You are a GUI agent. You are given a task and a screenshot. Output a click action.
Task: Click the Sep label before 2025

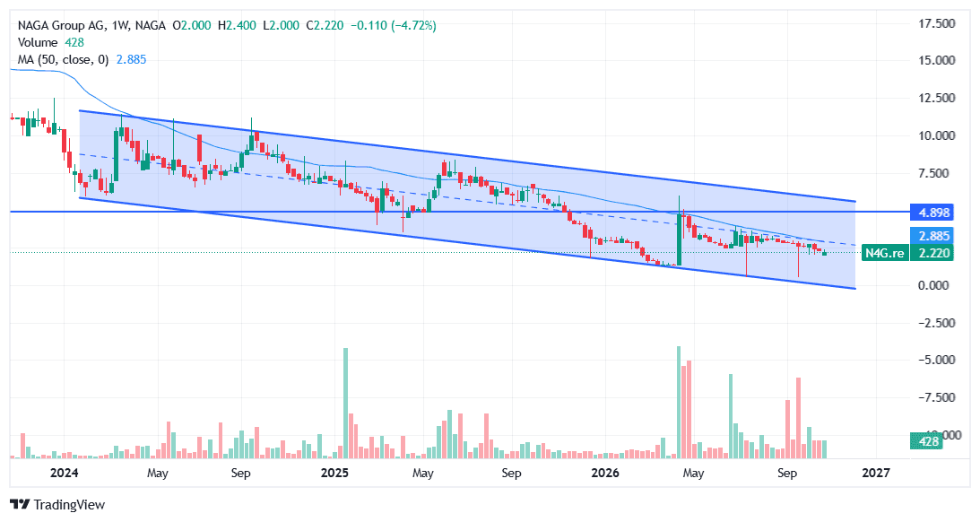[x=240, y=474]
